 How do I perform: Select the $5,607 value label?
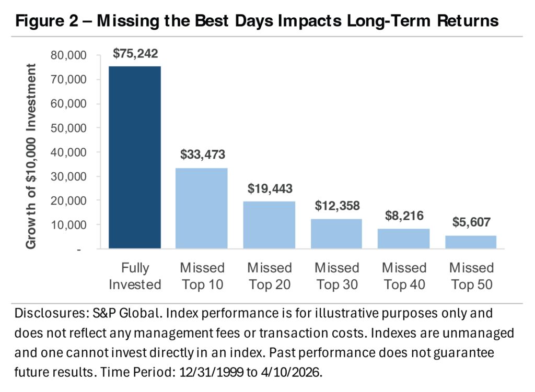(471, 222)
